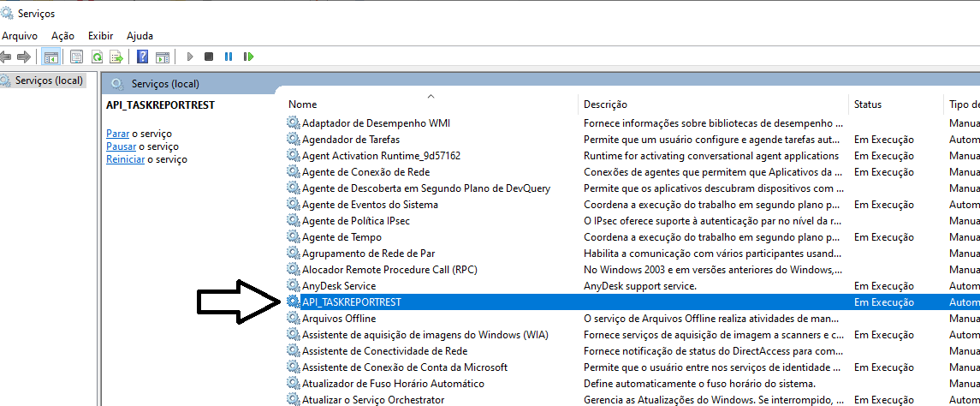Screen dimensions: 980x406
Task: Select Alocador Remote Procedure Call (RPC) name
Action: [x=390, y=270]
